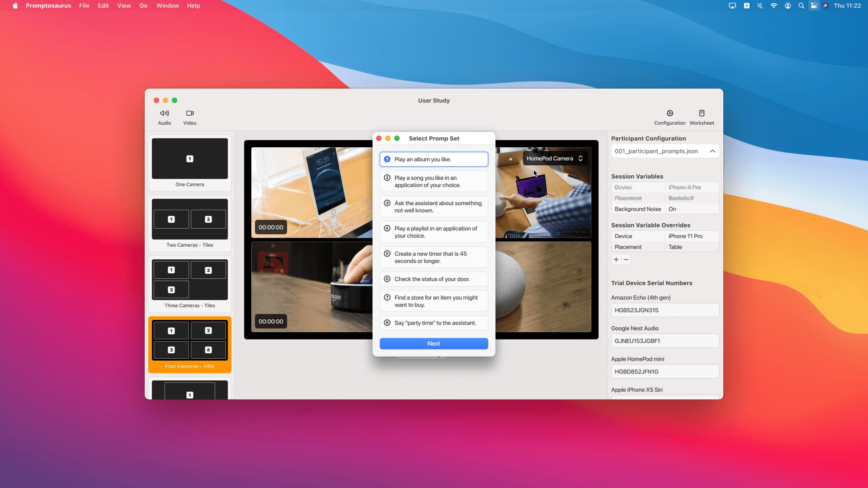This screenshot has height=488, width=868.
Task: Select prompt 2 Play a song
Action: (x=434, y=182)
